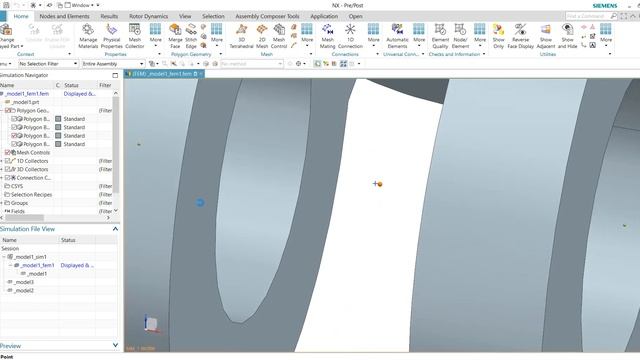Image resolution: width=640 pixels, height=360 pixels.
Task: Click the view triad in viewport corner
Action: pos(151,324)
